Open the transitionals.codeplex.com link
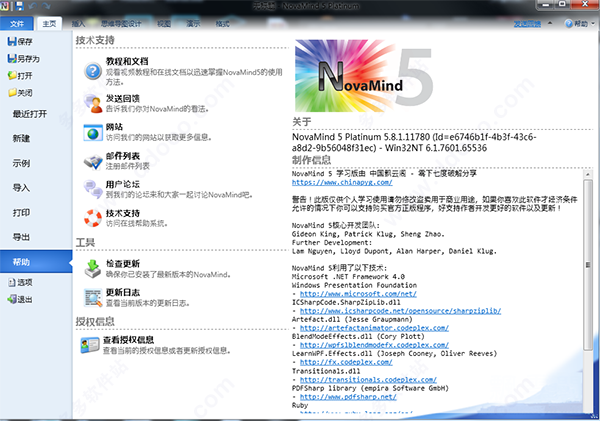The height and width of the screenshot is (421, 600). [368, 380]
